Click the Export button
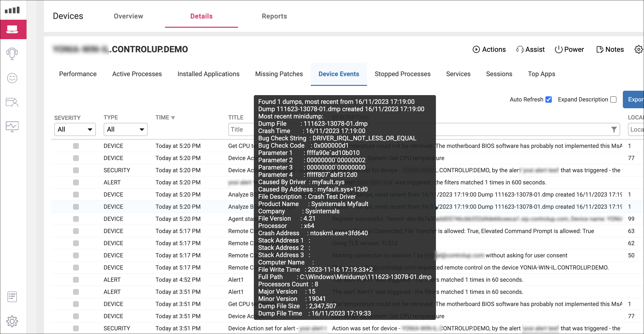The height and width of the screenshot is (334, 644). 633,99
